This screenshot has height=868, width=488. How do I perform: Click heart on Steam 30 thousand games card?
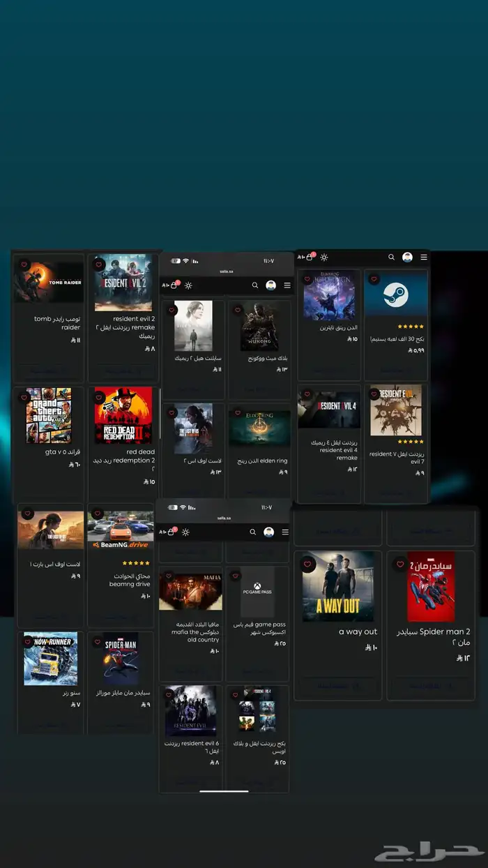(374, 279)
